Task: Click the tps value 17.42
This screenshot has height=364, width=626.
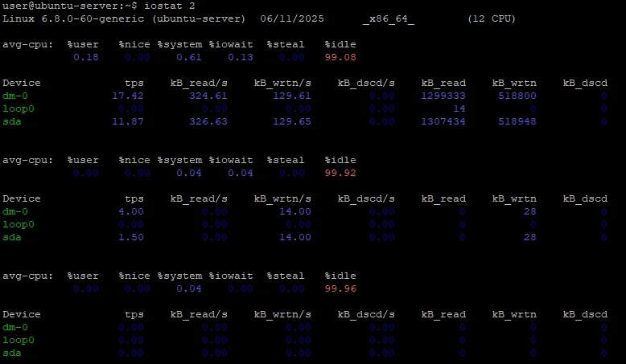Action: point(128,96)
